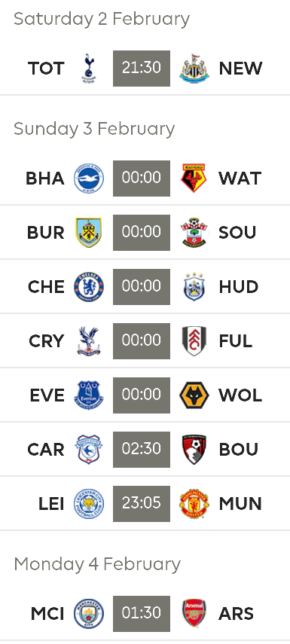Click the Watford club crest

click(x=194, y=179)
